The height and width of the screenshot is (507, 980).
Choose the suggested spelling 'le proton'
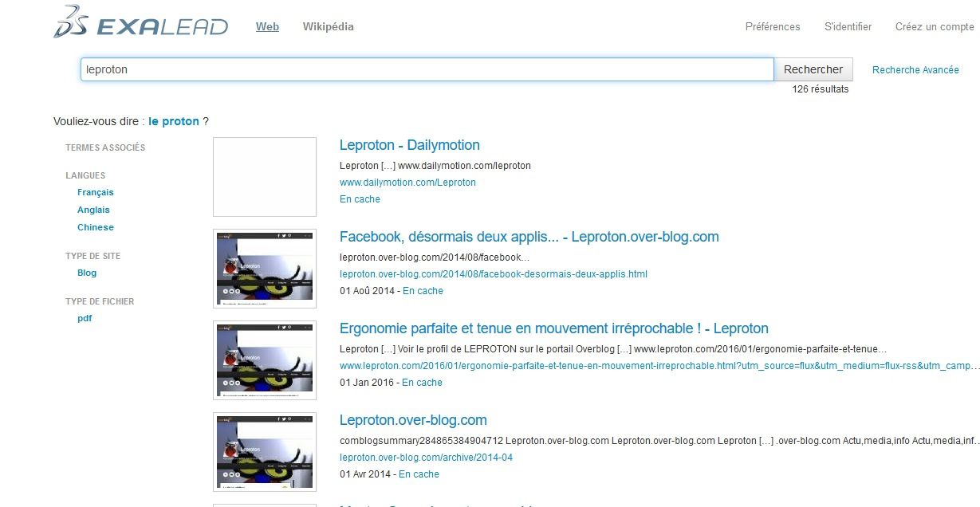pyautogui.click(x=174, y=121)
